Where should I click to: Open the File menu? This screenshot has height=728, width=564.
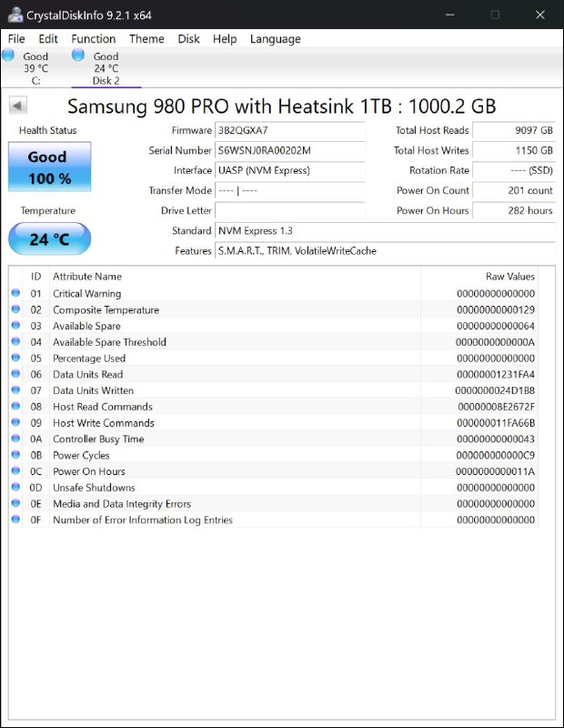tap(16, 39)
